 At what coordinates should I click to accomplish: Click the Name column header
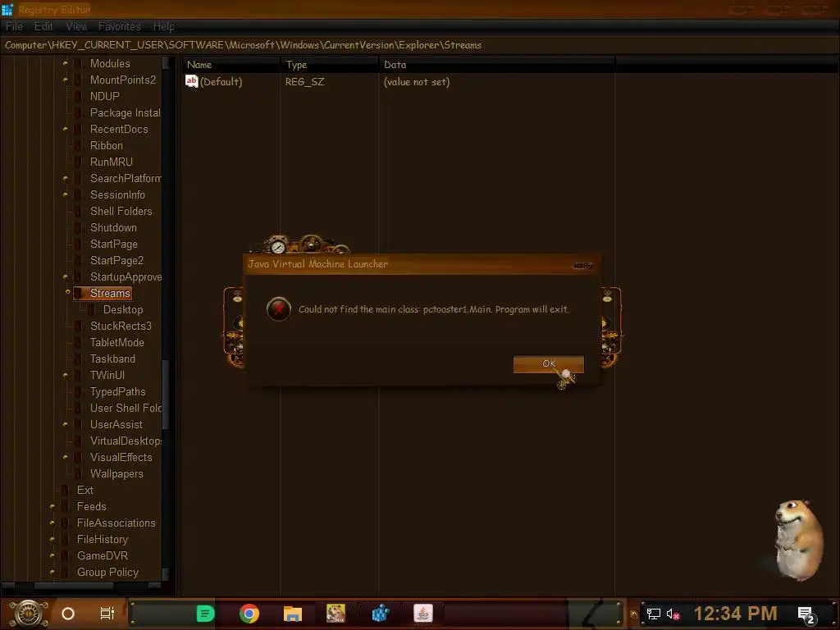click(231, 65)
